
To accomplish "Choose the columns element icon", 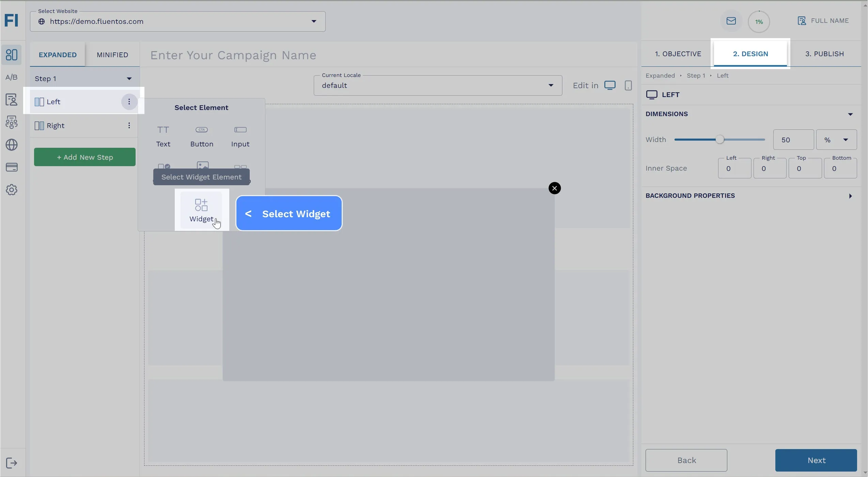I will pos(241,167).
